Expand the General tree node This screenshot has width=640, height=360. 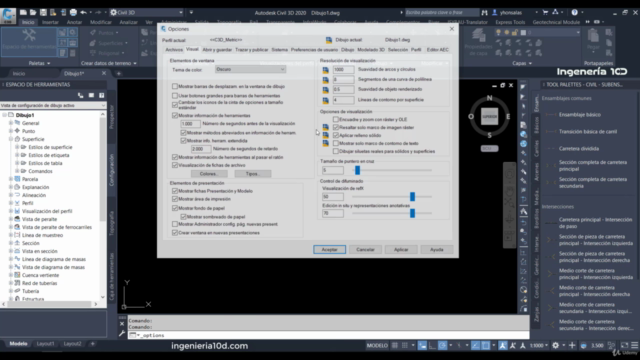pos(11,123)
